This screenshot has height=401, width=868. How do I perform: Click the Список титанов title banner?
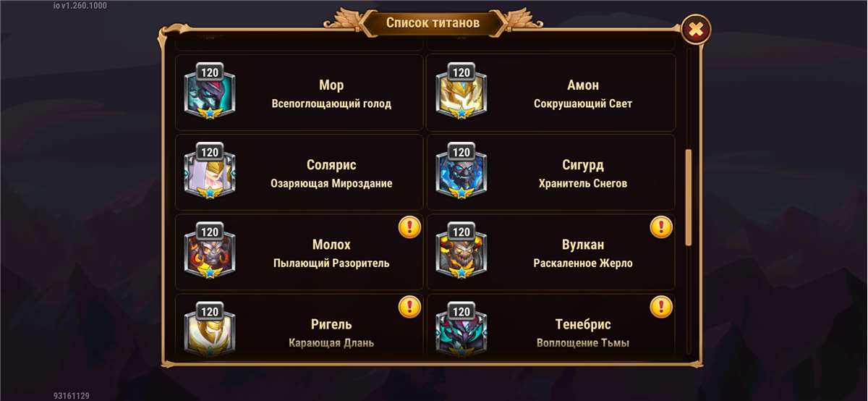click(x=433, y=23)
